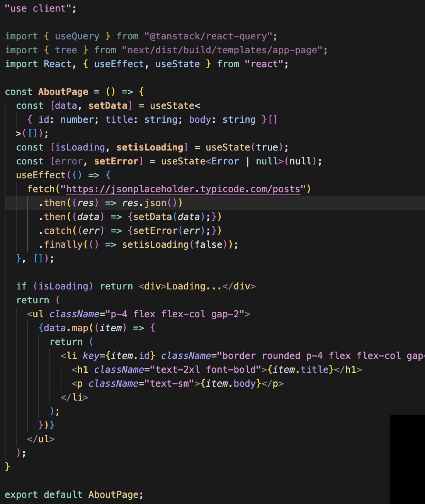425x504 pixels.
Task: Click data.map in the JSX
Action: [66, 328]
